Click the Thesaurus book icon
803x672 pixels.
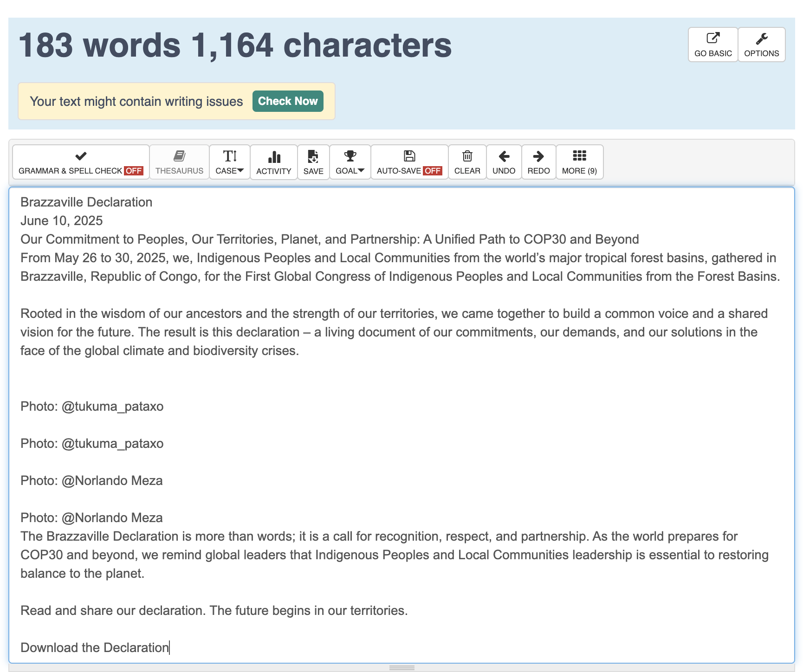179,156
